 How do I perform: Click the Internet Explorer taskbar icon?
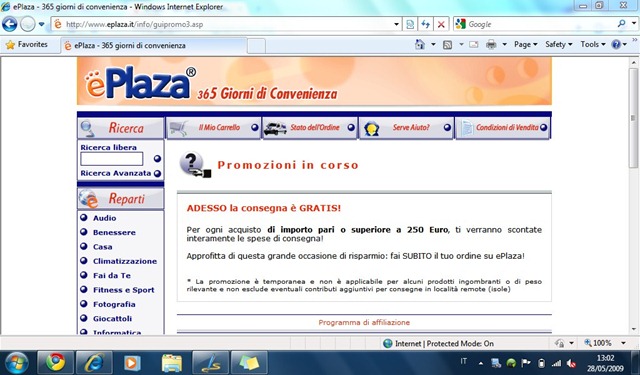point(94,362)
